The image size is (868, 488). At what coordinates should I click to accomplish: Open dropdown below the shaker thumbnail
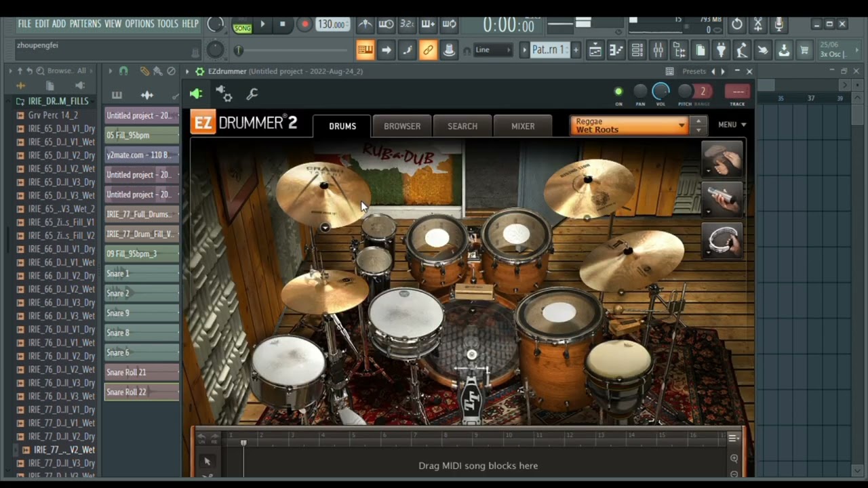click(708, 211)
